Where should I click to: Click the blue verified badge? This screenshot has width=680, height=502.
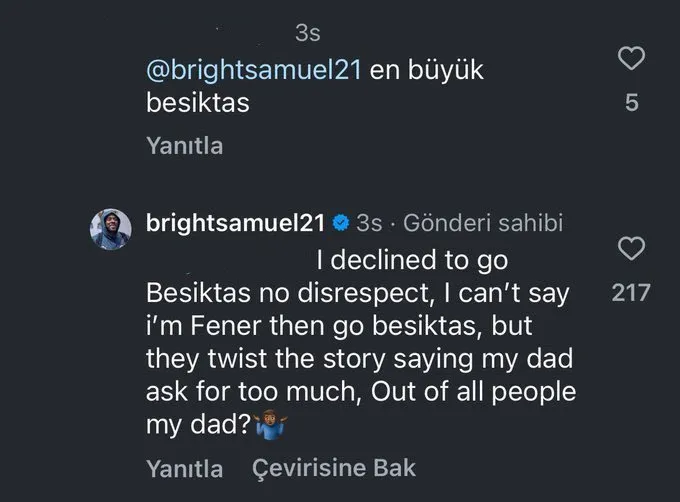tap(340, 222)
